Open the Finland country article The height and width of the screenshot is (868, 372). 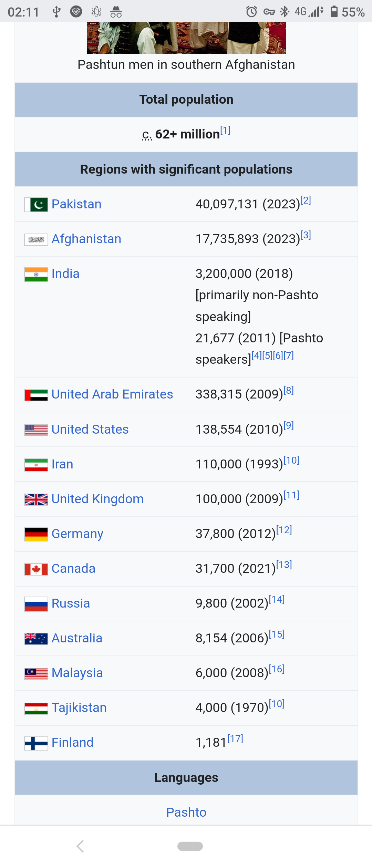pos(72,742)
